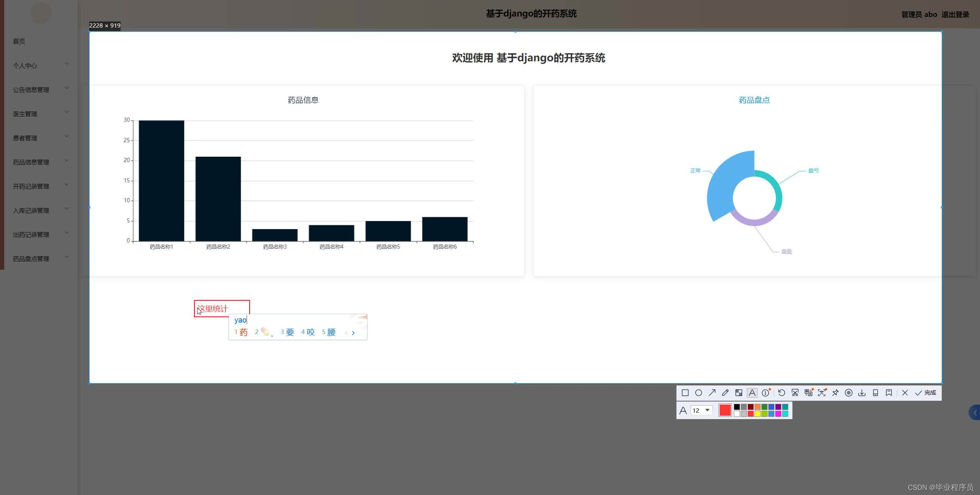Click the 药品名称1 bar in chart
Screen dimensions: 980x495
click(x=161, y=180)
